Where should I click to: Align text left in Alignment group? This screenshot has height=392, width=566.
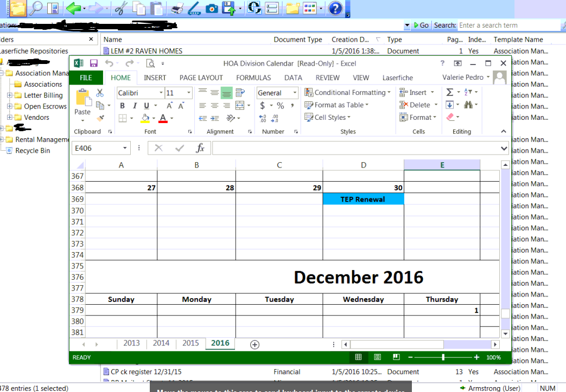202,106
